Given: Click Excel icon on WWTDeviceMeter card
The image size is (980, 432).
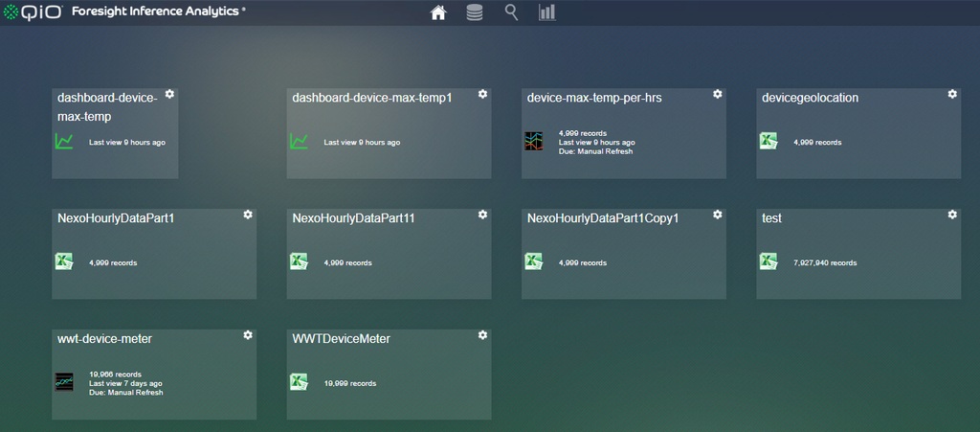Looking at the screenshot, I should (x=299, y=382).
